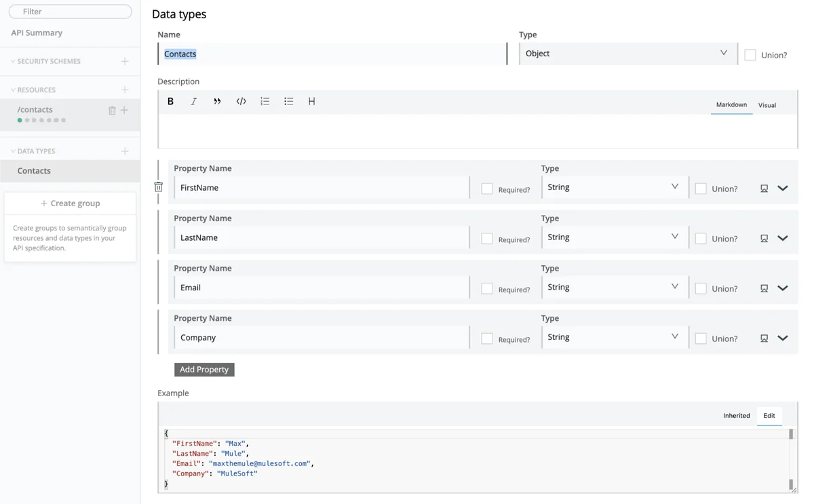Click Create group button

click(x=70, y=203)
